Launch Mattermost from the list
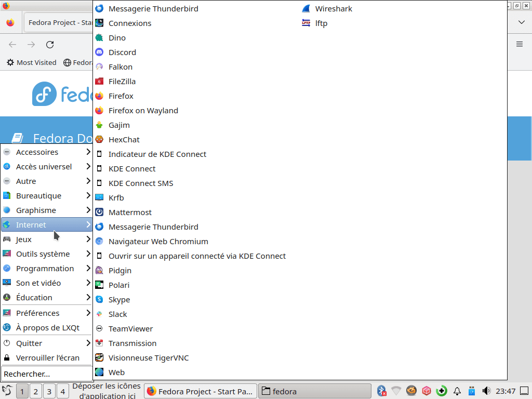Screen dimensions: 532x399 pos(123,212)
